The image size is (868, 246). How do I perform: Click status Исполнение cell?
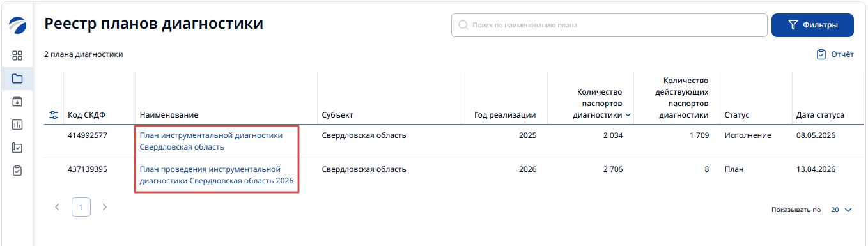pyautogui.click(x=748, y=135)
